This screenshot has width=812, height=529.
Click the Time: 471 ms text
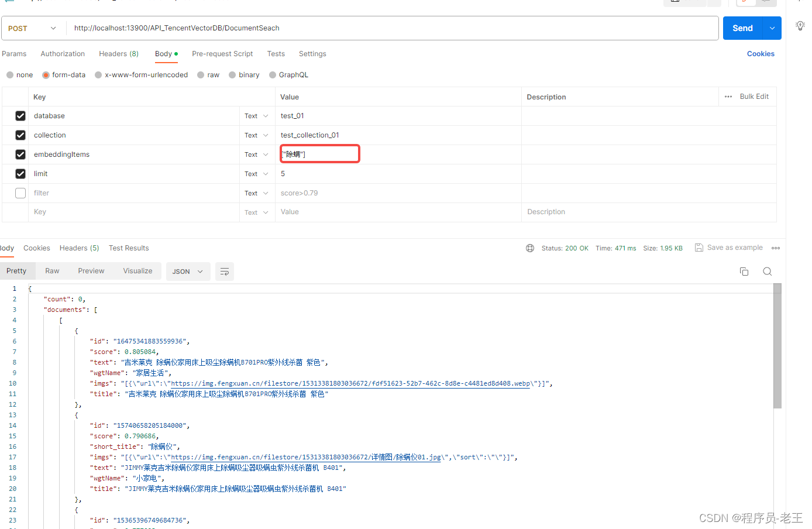tap(615, 248)
